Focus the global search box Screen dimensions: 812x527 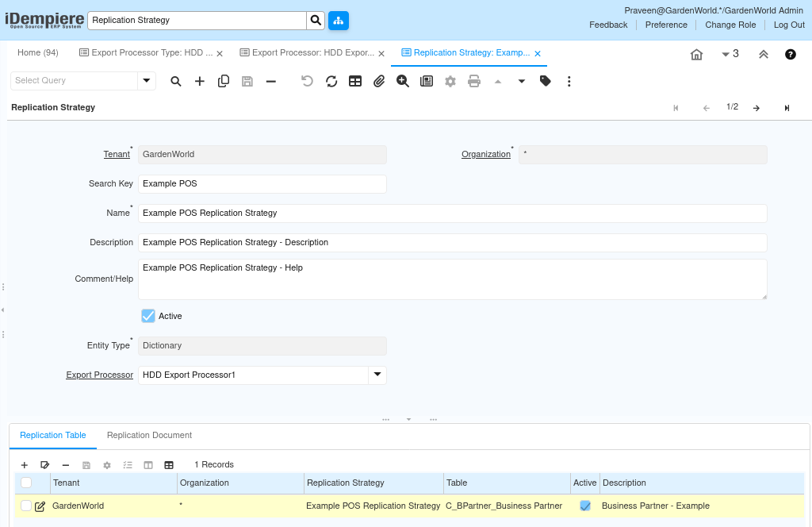click(197, 21)
